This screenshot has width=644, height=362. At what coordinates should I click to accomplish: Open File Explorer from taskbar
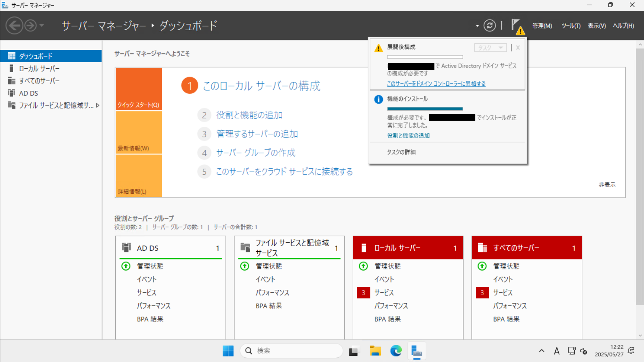pos(375,351)
